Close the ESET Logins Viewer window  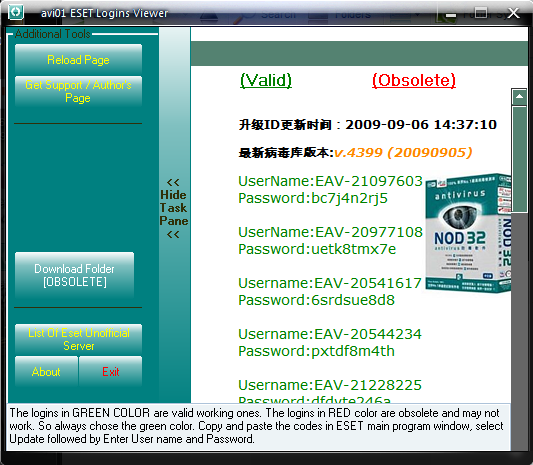click(x=513, y=13)
